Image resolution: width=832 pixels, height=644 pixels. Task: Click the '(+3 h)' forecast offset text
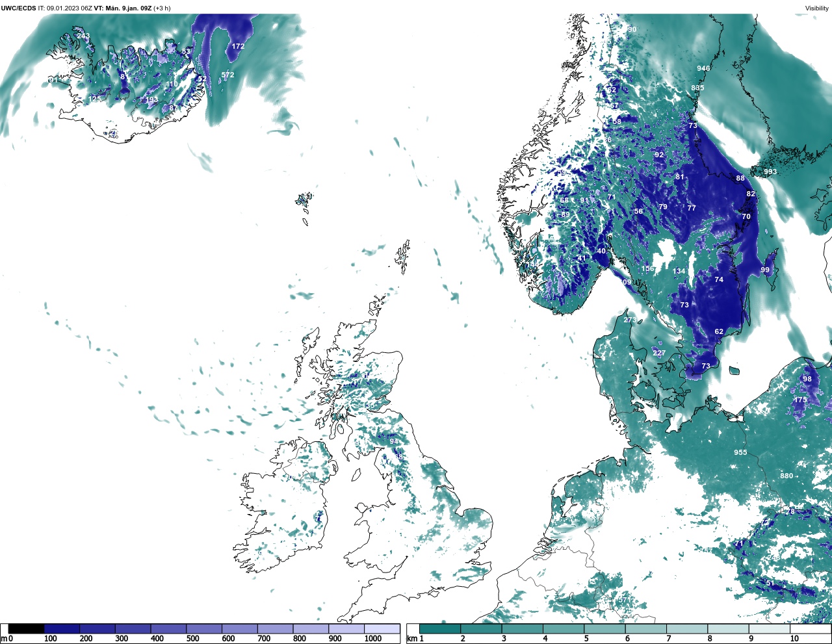(162, 8)
